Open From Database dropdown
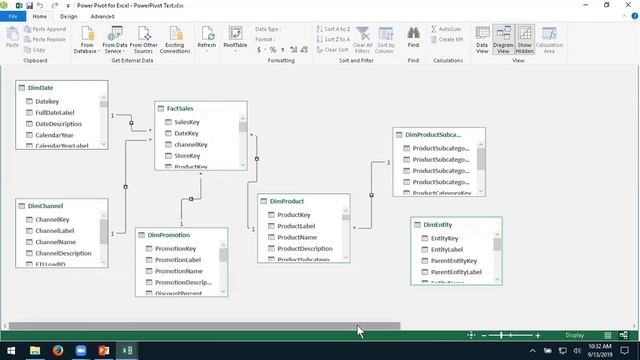This screenshot has width=640, height=360. pos(87,40)
